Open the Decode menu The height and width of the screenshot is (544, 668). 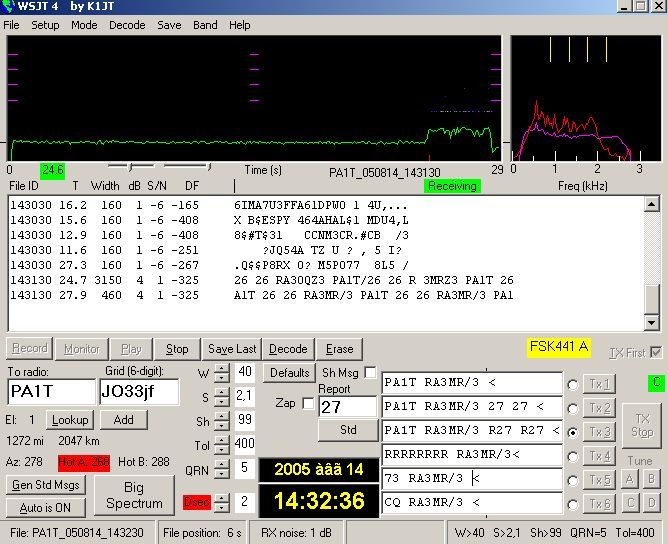(127, 25)
